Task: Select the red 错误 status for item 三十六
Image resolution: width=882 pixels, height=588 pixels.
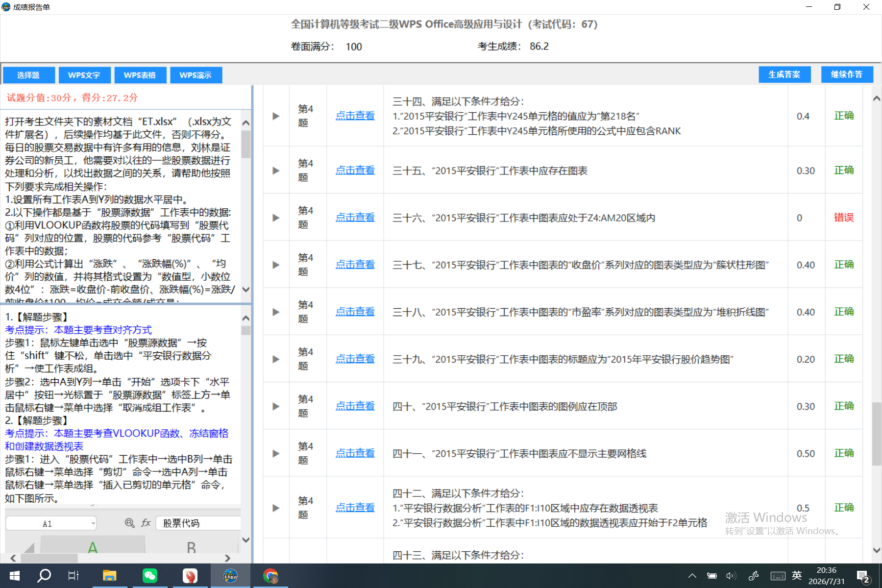Action: 844,218
